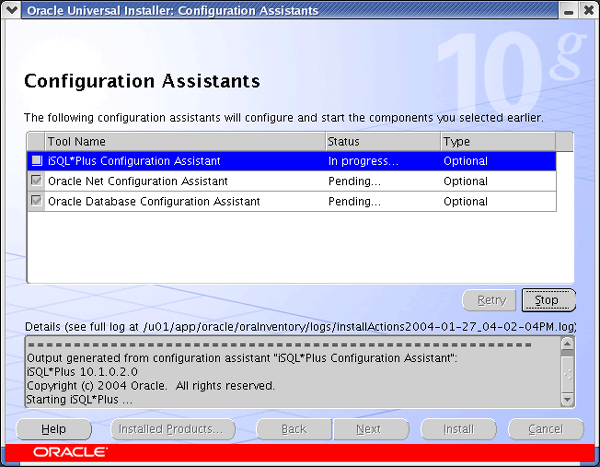Click the Help button

(x=53, y=429)
